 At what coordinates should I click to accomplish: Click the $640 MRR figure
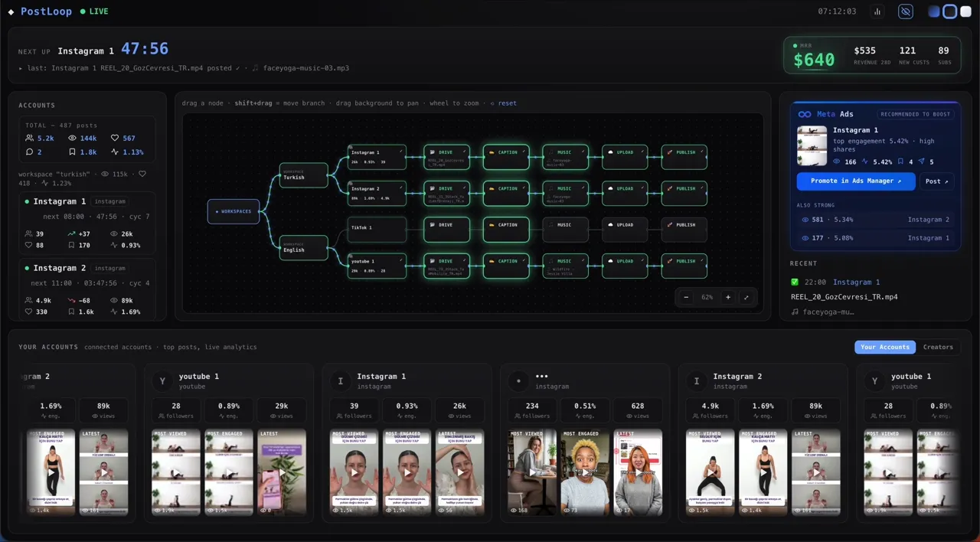click(814, 60)
